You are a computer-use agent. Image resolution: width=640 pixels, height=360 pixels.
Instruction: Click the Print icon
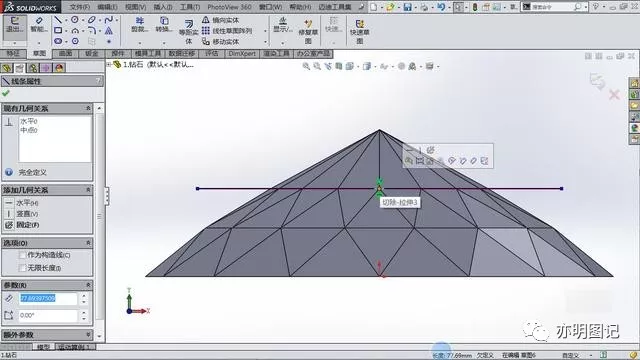pos(424,7)
